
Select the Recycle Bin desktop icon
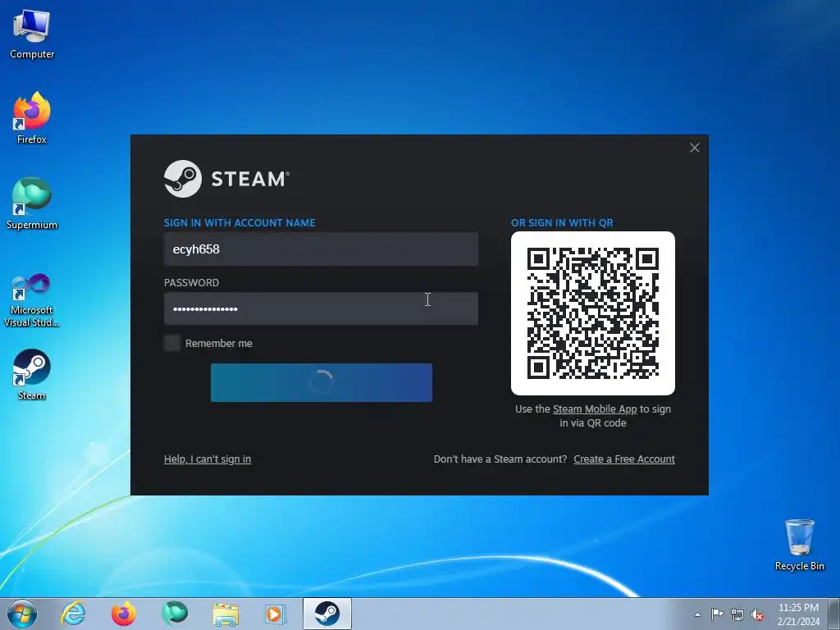coord(799,545)
